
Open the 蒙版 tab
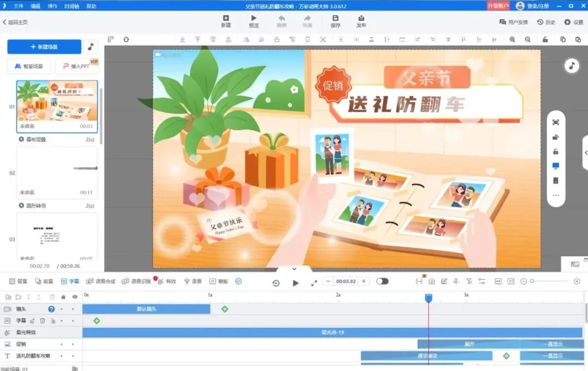(219, 281)
